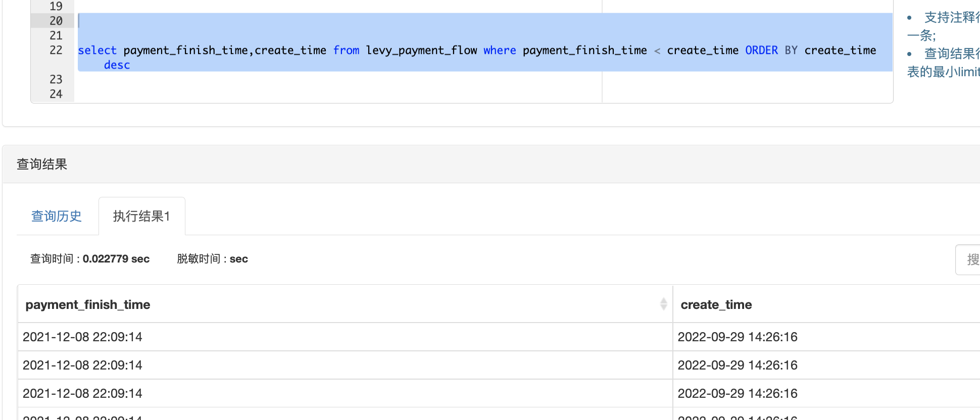Select line number 22 in the gutter
Viewport: 980px width, 420px height.
(56, 50)
